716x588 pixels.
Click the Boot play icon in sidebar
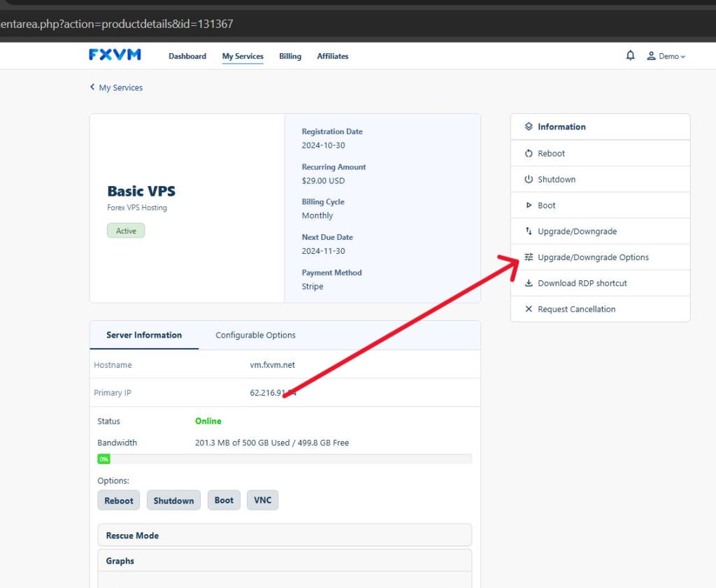point(529,206)
